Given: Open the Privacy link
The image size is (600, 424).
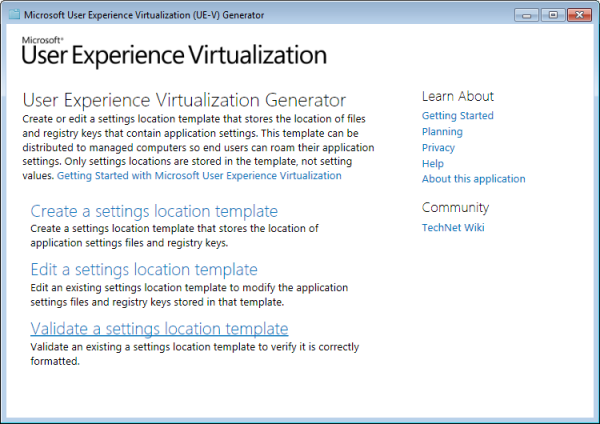Looking at the screenshot, I should coord(438,148).
